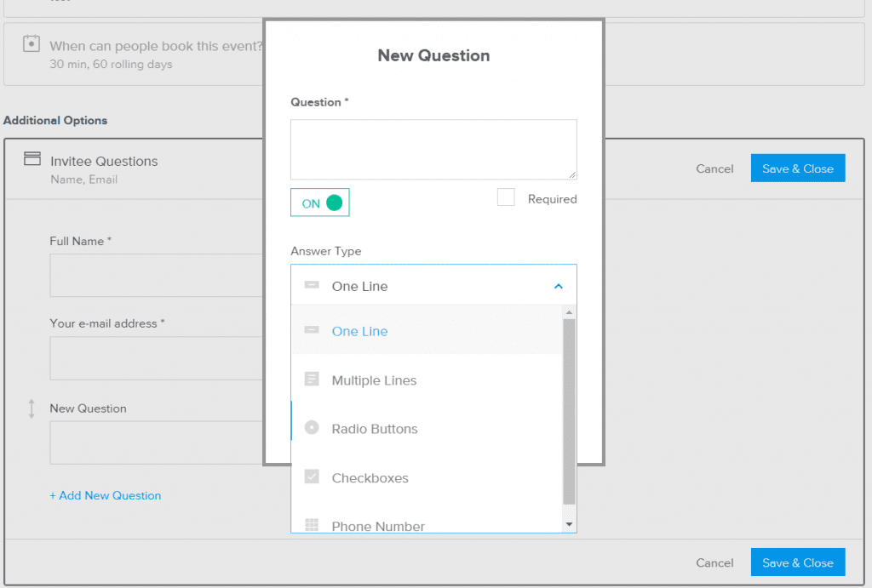The image size is (872, 588).
Task: Click the Checkboxes option icon
Action: (312, 477)
